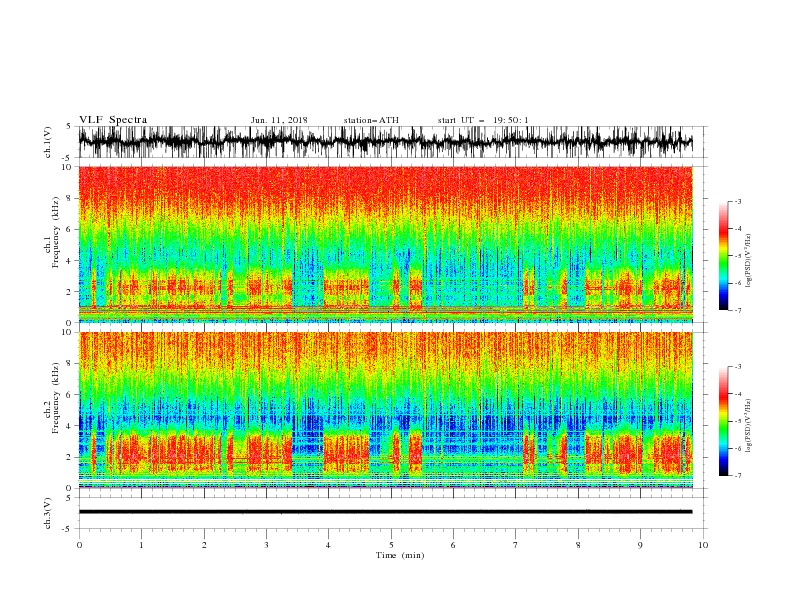Click the ch.1 spectrogram color scale bar
This screenshot has width=792, height=612.
point(723,256)
